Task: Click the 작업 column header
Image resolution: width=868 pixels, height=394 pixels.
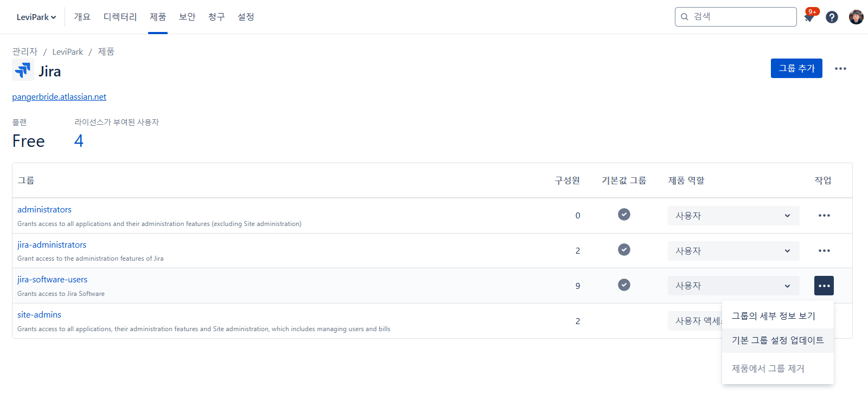Action: point(823,180)
